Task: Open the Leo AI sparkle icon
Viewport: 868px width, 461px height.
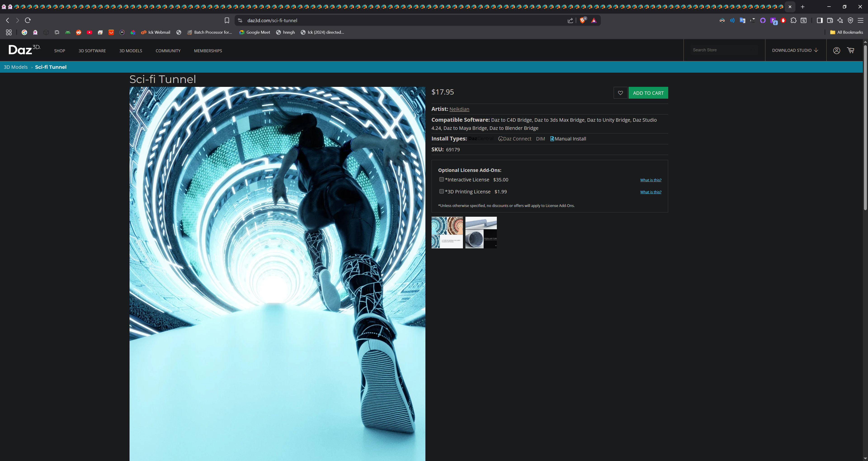Action: pyautogui.click(x=840, y=21)
